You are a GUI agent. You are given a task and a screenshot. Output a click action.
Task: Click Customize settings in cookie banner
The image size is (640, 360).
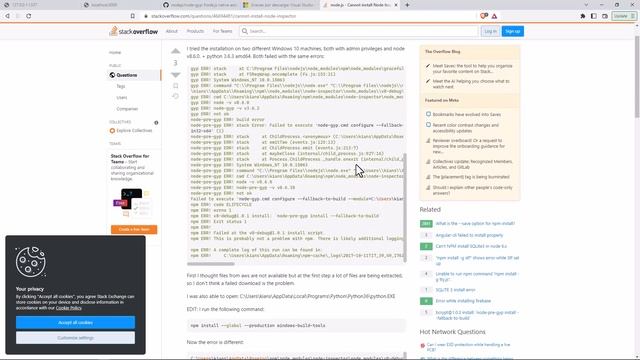[76, 338]
